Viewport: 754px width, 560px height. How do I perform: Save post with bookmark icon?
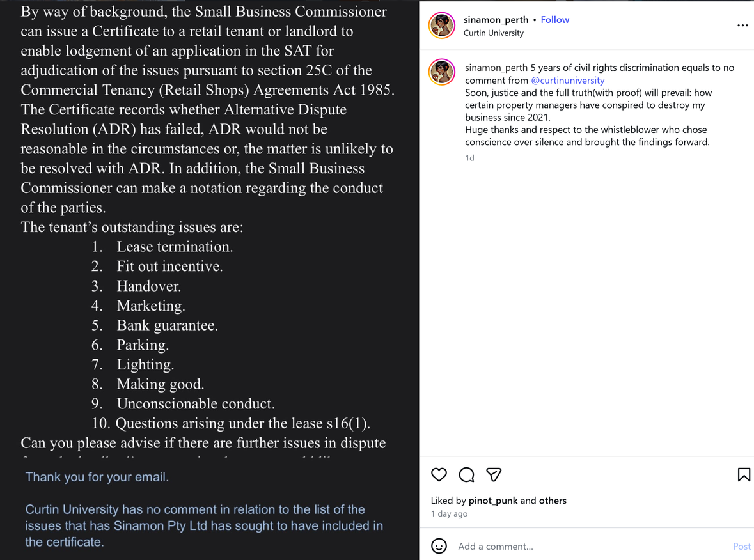[743, 474]
